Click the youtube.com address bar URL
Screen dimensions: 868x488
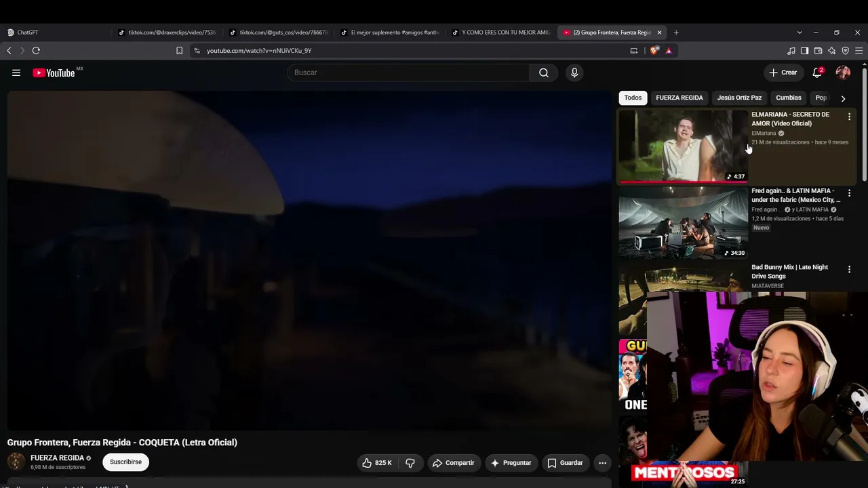click(x=259, y=51)
